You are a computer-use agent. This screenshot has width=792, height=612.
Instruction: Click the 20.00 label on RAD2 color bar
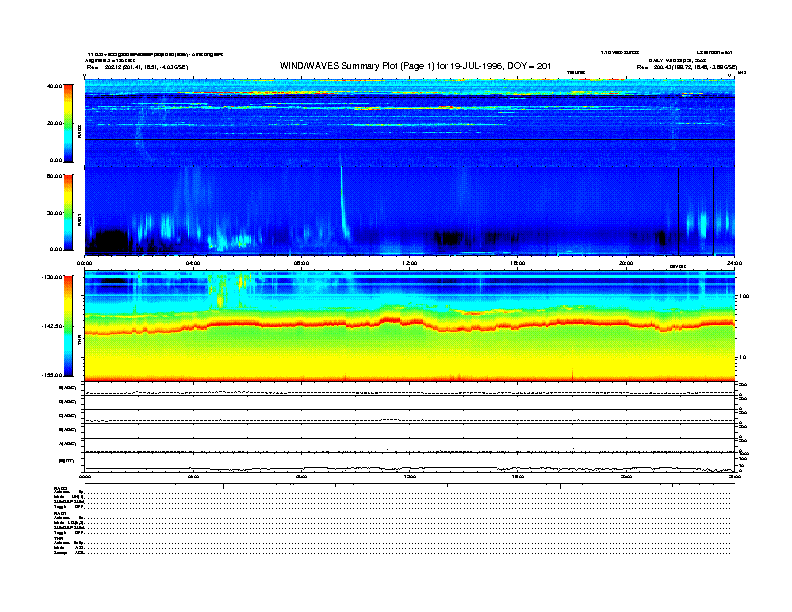[x=54, y=123]
